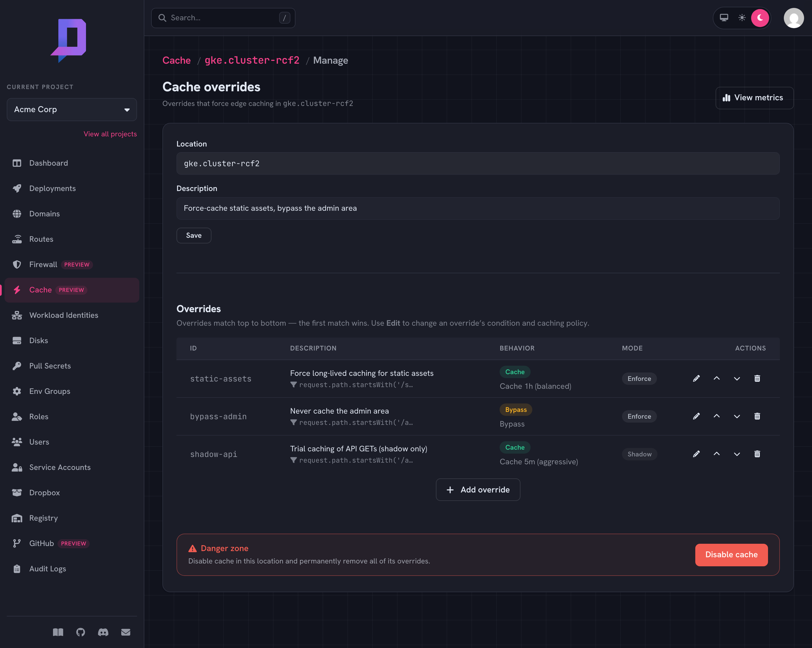
Task: Open Firewall preview section
Action: pos(72,265)
